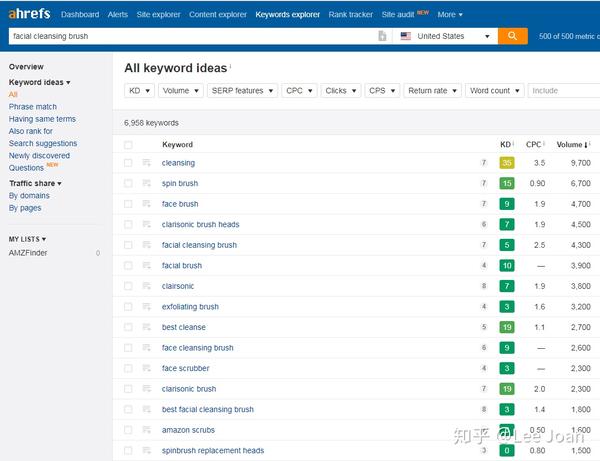Viewport: 600px width, 461px height.
Task: Check the box for cleansing keyword
Action: (x=128, y=163)
